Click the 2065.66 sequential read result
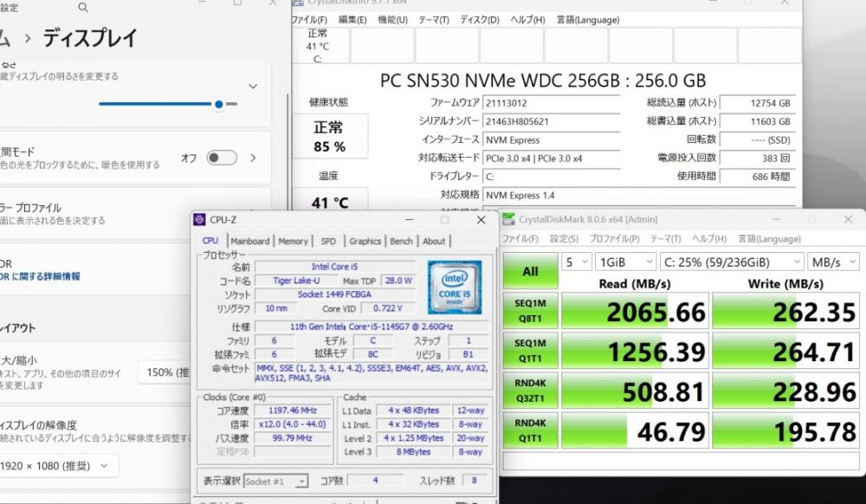The image size is (866, 504). (635, 312)
